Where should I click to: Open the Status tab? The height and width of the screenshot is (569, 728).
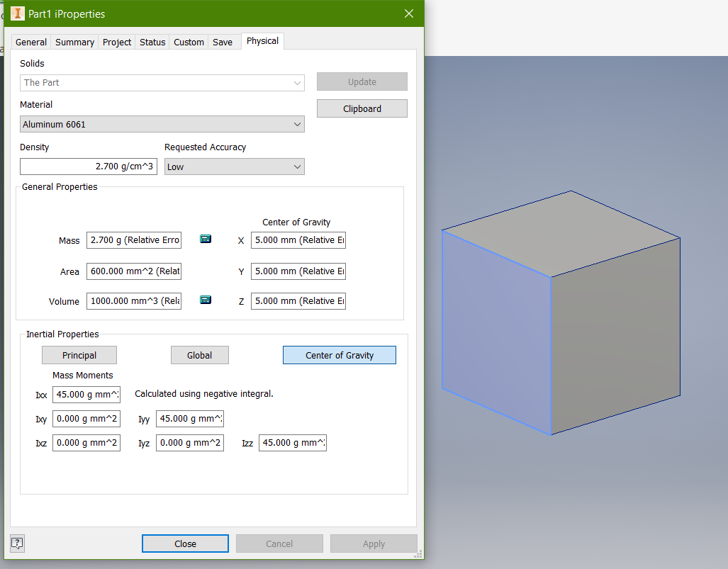tap(152, 43)
